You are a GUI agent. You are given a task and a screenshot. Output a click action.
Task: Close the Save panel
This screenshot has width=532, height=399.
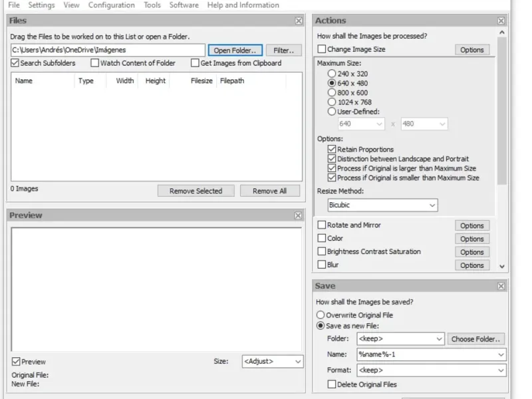click(x=501, y=286)
